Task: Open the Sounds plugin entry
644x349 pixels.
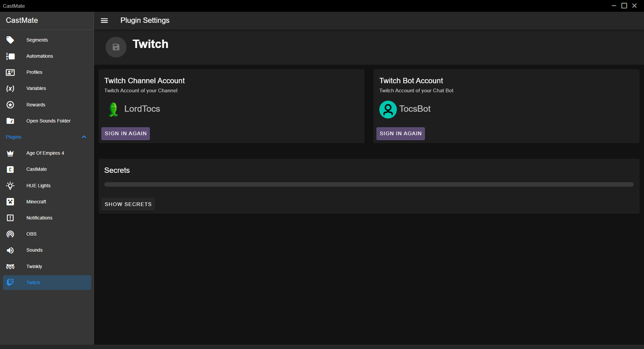Action: point(47,250)
